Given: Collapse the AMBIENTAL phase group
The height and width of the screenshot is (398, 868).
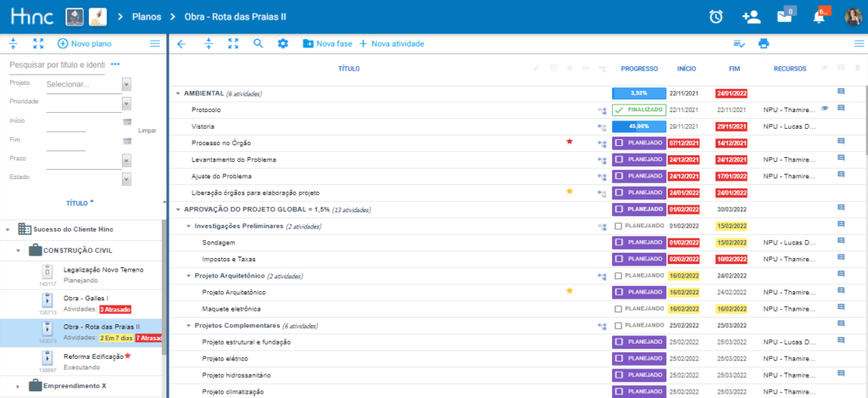Looking at the screenshot, I should tap(177, 93).
